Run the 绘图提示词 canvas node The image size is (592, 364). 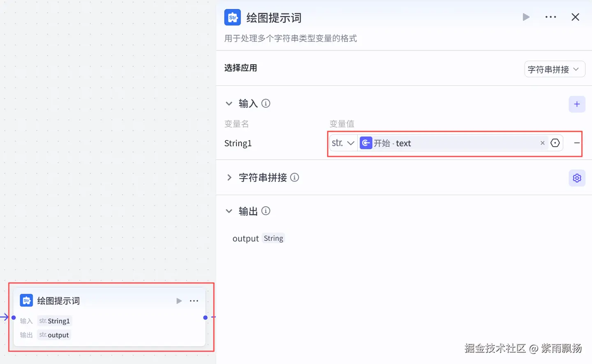(x=179, y=301)
